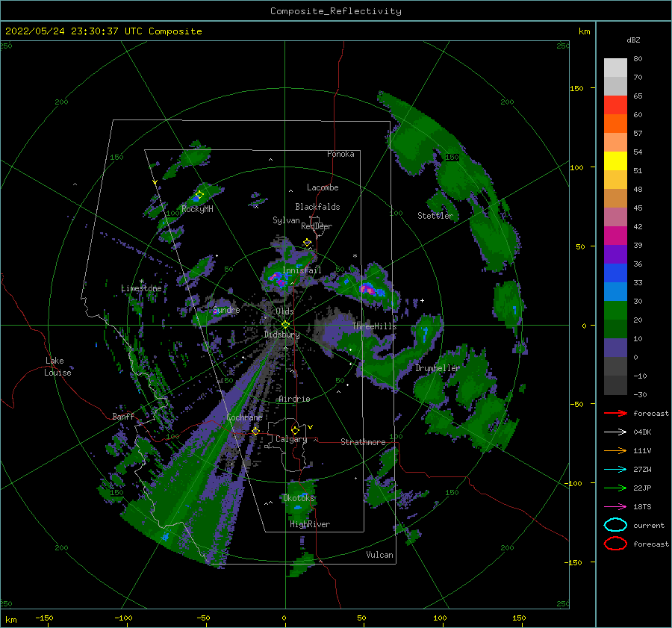
Task: Click the yellow 'km' label at top right
Action: [x=584, y=31]
